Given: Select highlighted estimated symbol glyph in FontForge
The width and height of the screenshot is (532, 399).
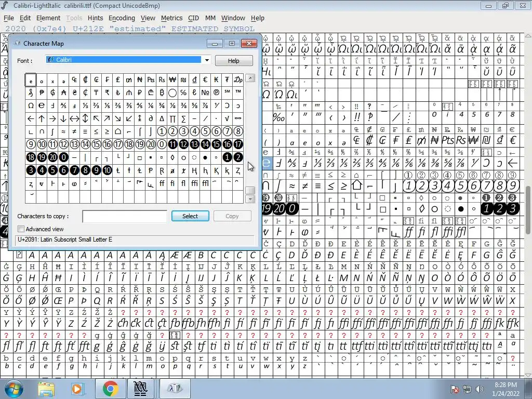Looking at the screenshot, I should pos(267,163).
